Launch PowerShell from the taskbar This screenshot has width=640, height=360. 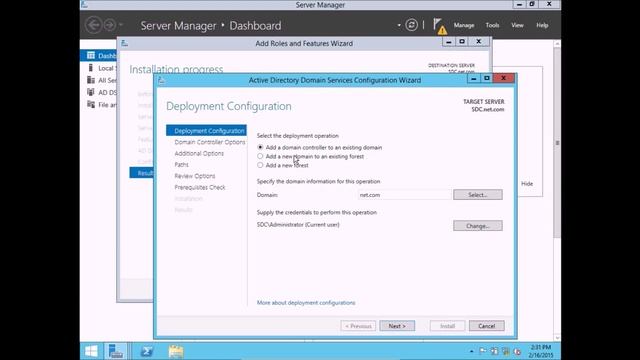147,351
